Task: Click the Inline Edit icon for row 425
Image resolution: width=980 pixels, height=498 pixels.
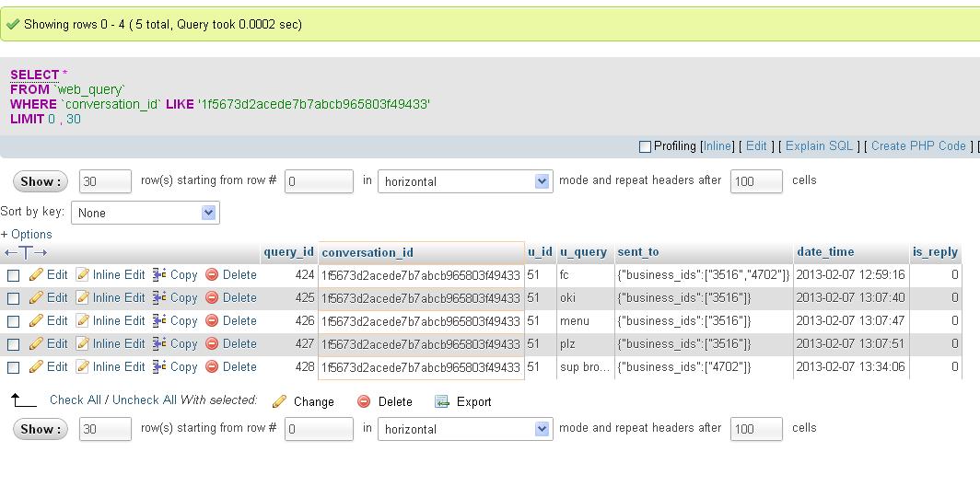Action: coord(83,298)
